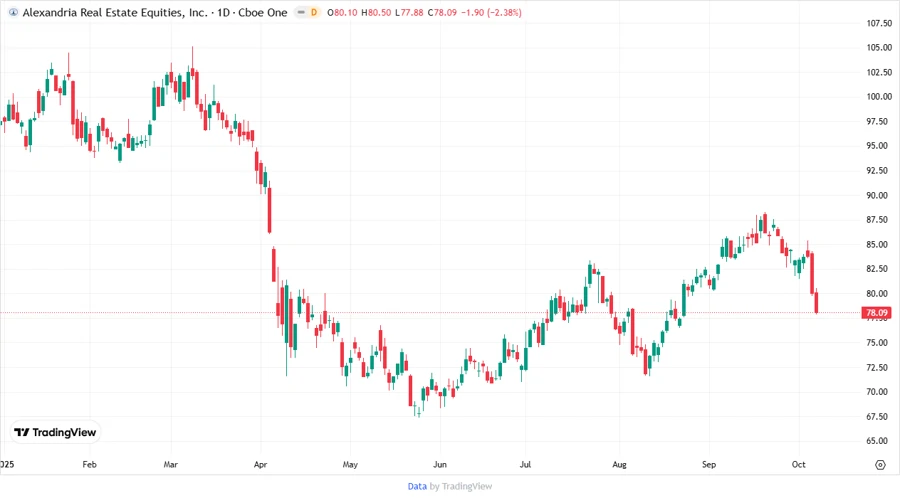900x498 pixels.
Task: Click the open price O80.10 value
Action: click(344, 13)
